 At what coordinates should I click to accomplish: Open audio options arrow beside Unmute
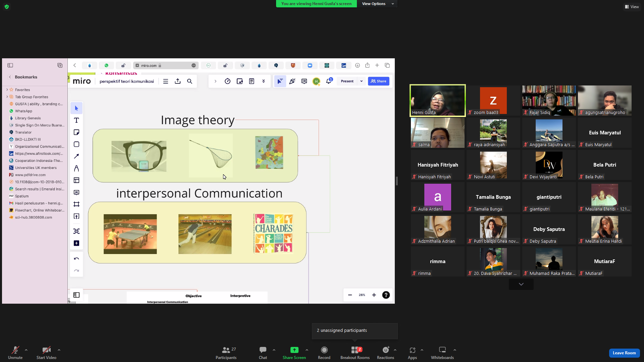[26, 350]
